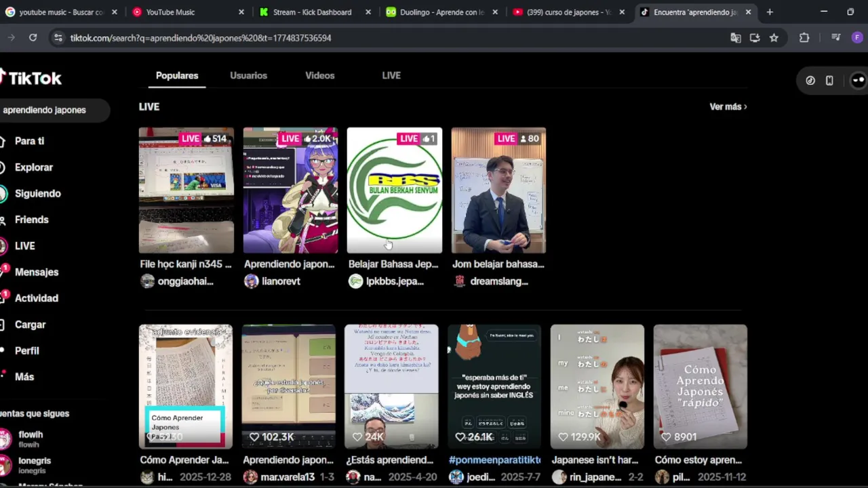Screen dimensions: 868x488
Task: Open the Cómo Aprender Japones video thumbnail
Action: 186,386
